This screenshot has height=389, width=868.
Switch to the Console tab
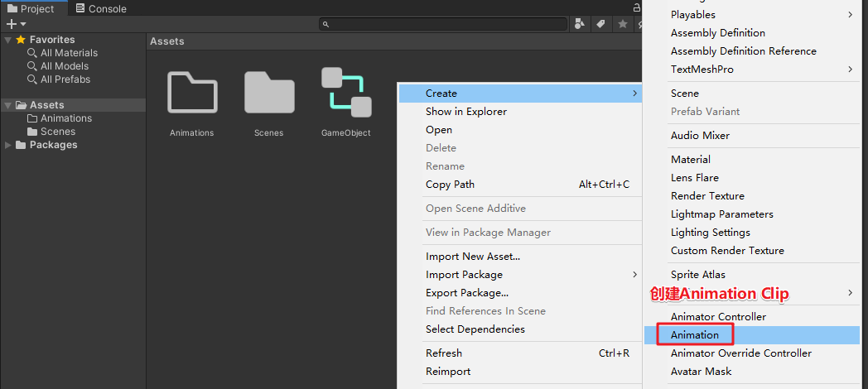(x=101, y=9)
